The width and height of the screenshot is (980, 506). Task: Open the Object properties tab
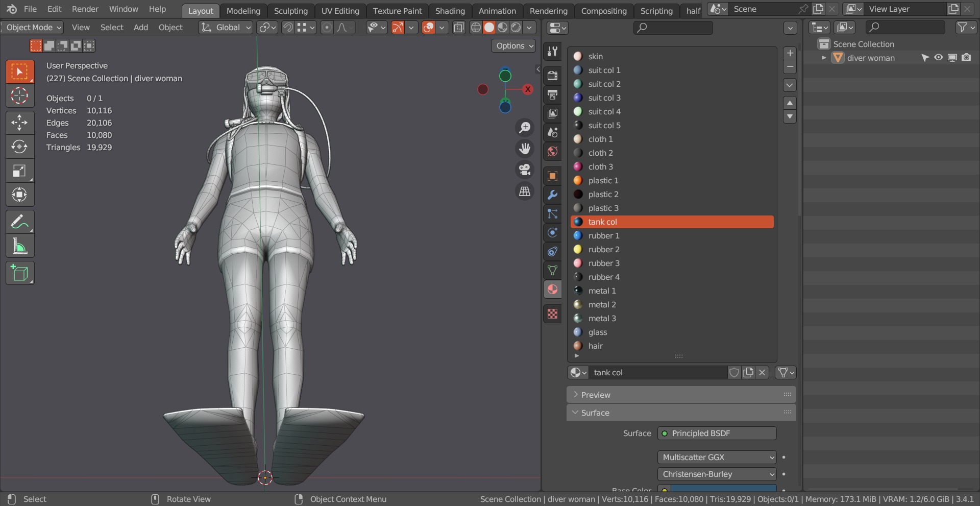pyautogui.click(x=552, y=176)
